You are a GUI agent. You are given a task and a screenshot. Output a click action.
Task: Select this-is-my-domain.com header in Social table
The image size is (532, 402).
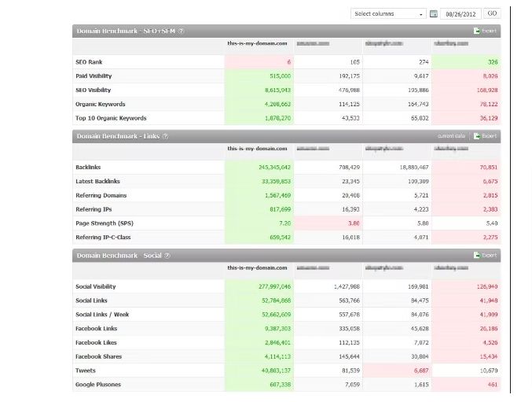click(257, 268)
